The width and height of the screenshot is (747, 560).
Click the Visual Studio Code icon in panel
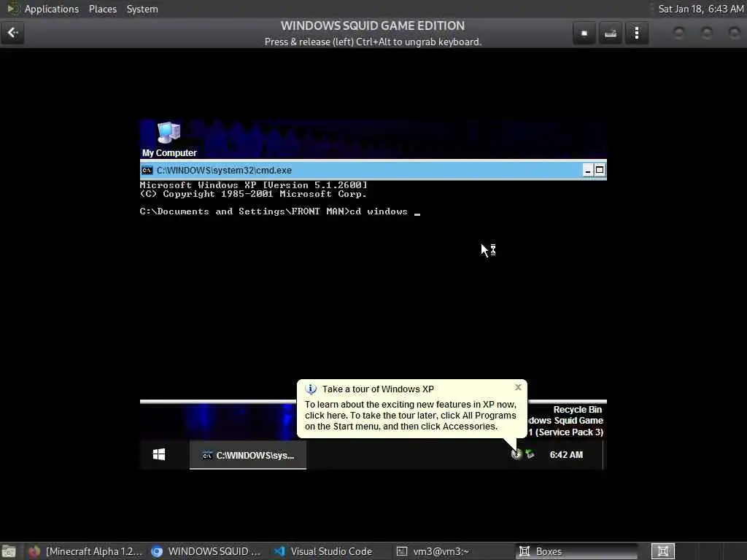(279, 551)
